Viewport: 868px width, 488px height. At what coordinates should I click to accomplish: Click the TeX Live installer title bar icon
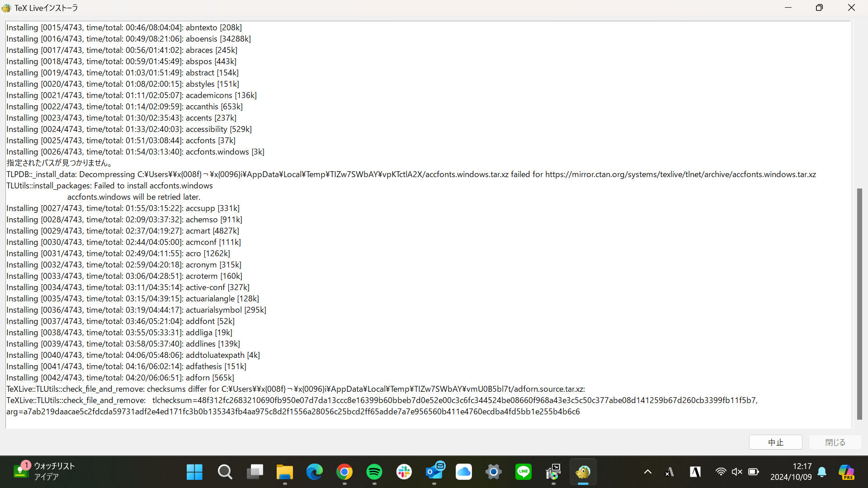click(x=6, y=8)
